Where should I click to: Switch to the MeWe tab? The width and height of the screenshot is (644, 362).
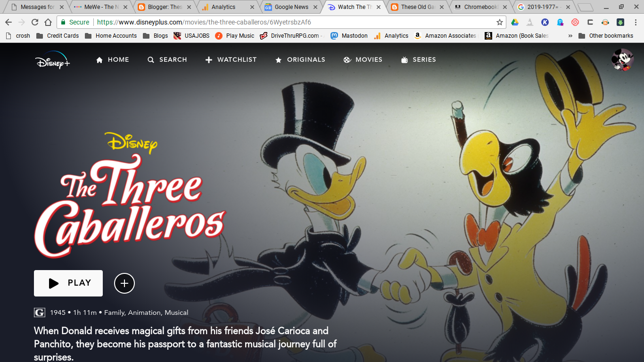coord(99,7)
